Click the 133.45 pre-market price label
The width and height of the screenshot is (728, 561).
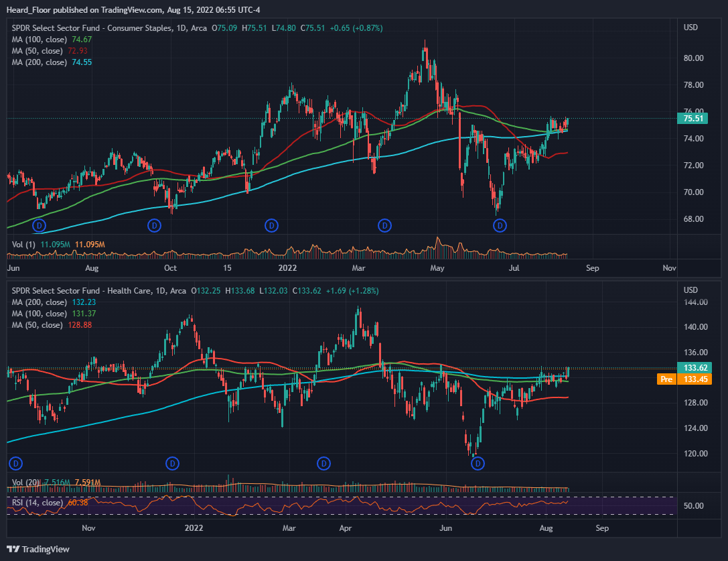695,379
